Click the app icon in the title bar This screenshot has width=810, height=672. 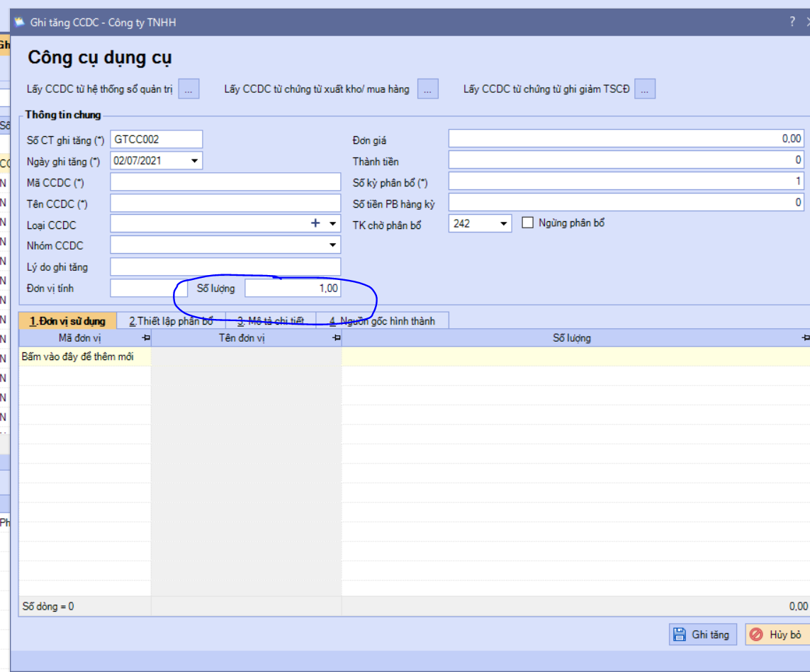point(20,22)
